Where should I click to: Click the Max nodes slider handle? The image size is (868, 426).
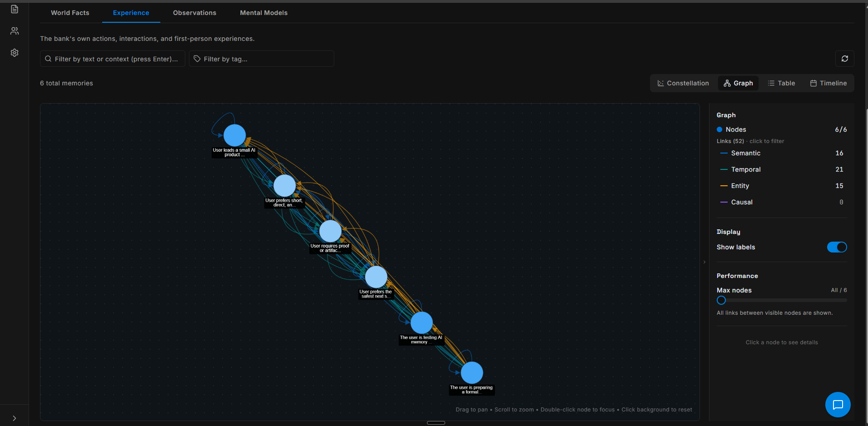coord(721,300)
